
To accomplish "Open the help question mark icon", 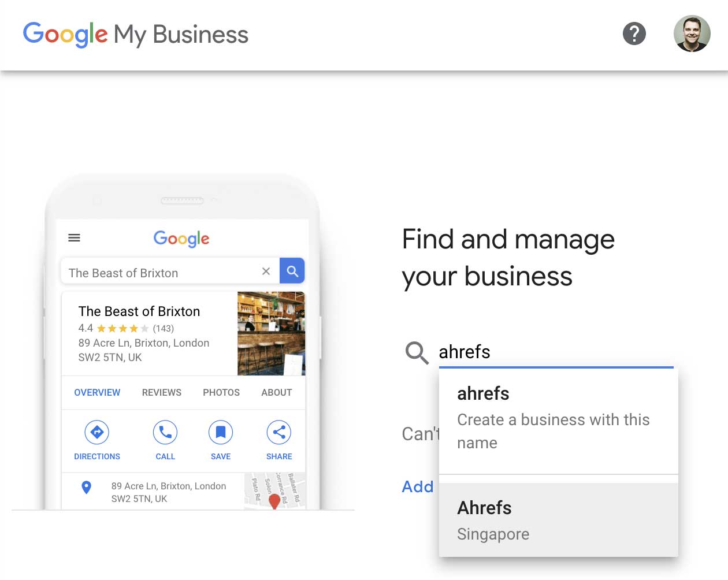I will click(634, 34).
